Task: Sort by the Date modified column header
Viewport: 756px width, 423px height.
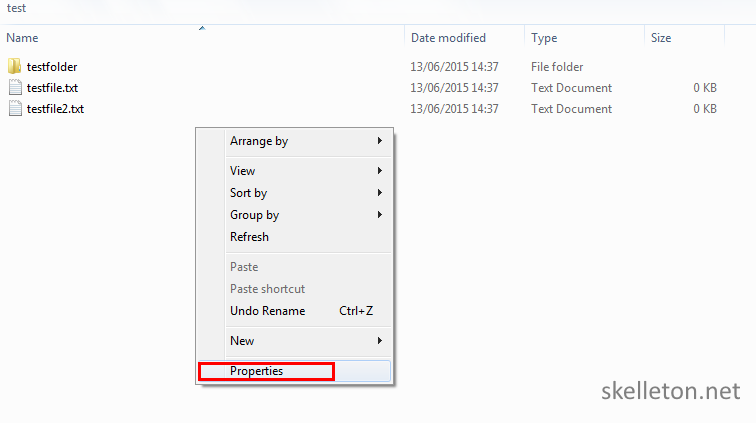Action: pos(464,38)
